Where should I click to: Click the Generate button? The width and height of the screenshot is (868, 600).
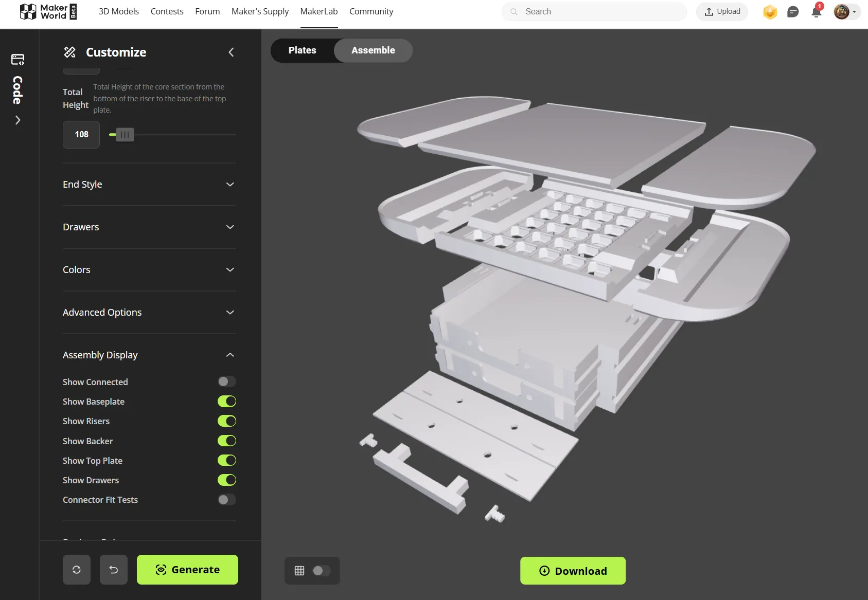[x=187, y=569]
